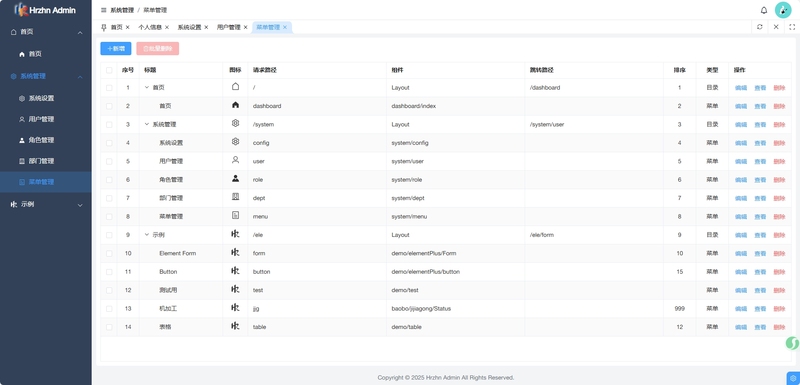Viewport: 800px width, 385px height.
Task: Click close-all tabs X icon at right
Action: [x=776, y=27]
